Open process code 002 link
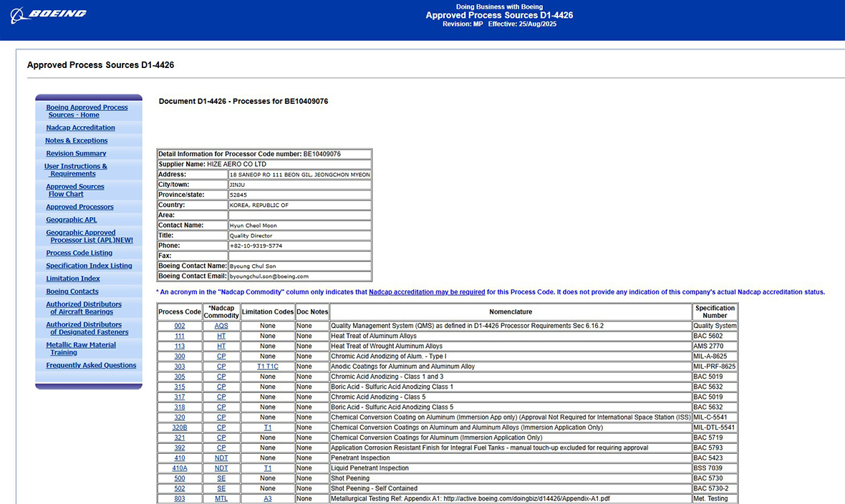Image resolution: width=845 pixels, height=504 pixels. (179, 326)
